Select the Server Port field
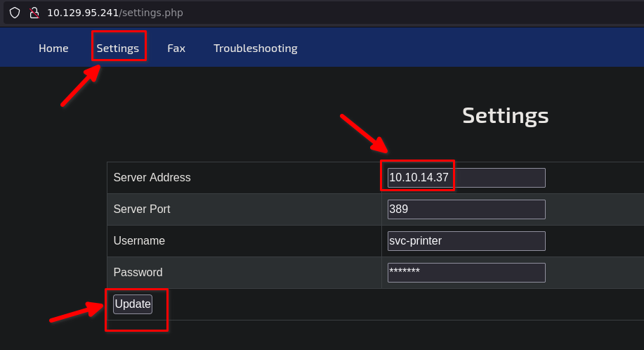Viewport: 644px width, 350px height. click(x=466, y=209)
